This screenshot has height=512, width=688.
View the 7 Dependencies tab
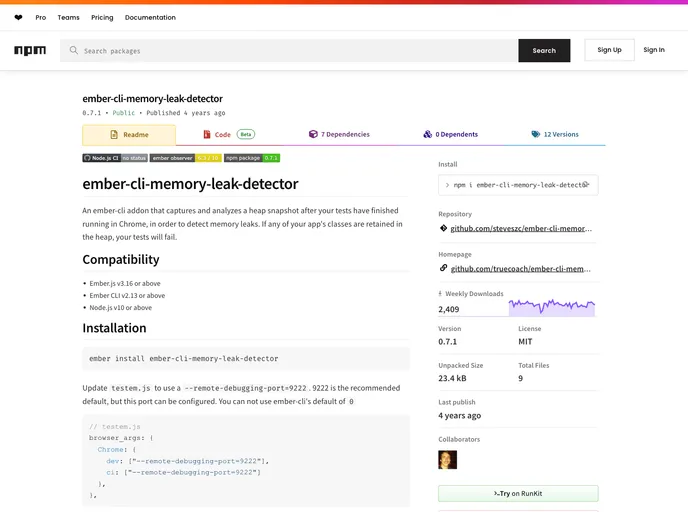339,134
